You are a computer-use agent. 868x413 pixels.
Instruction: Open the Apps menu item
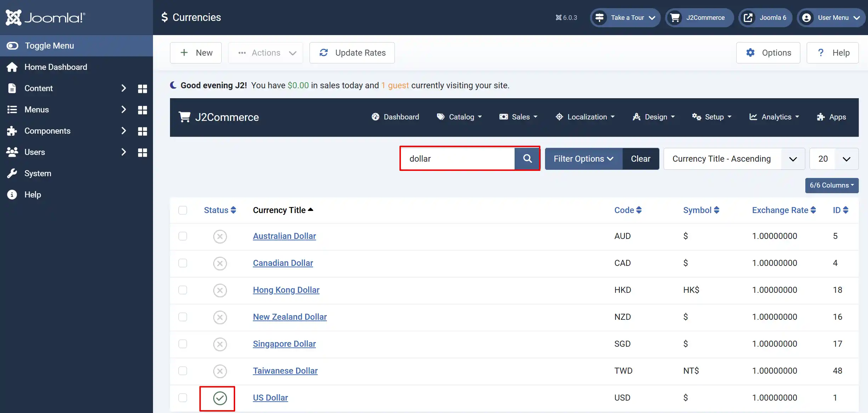pyautogui.click(x=831, y=117)
